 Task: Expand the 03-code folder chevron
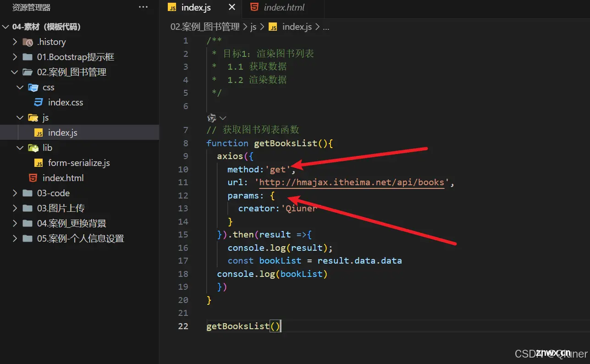15,193
